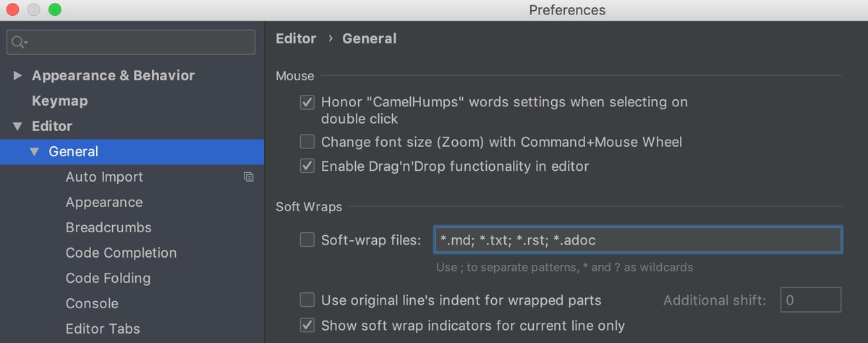Collapse the General subtree arrow
This screenshot has width=868, height=343.
(34, 151)
